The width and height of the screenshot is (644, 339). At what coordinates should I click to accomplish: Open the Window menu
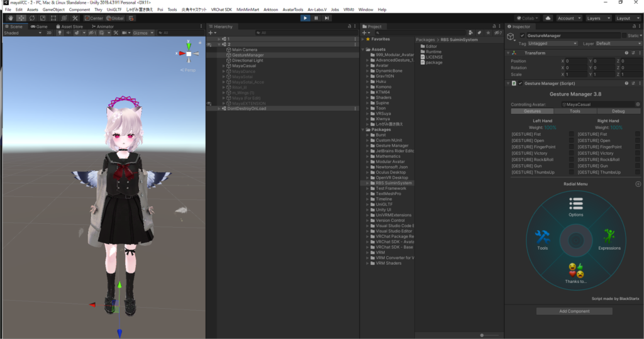(x=365, y=9)
